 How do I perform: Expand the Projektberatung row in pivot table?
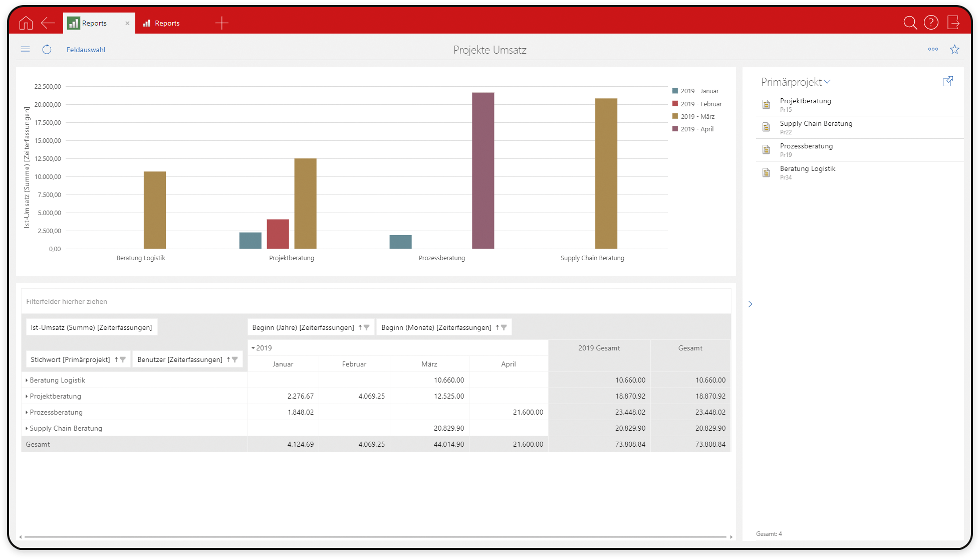coord(27,396)
